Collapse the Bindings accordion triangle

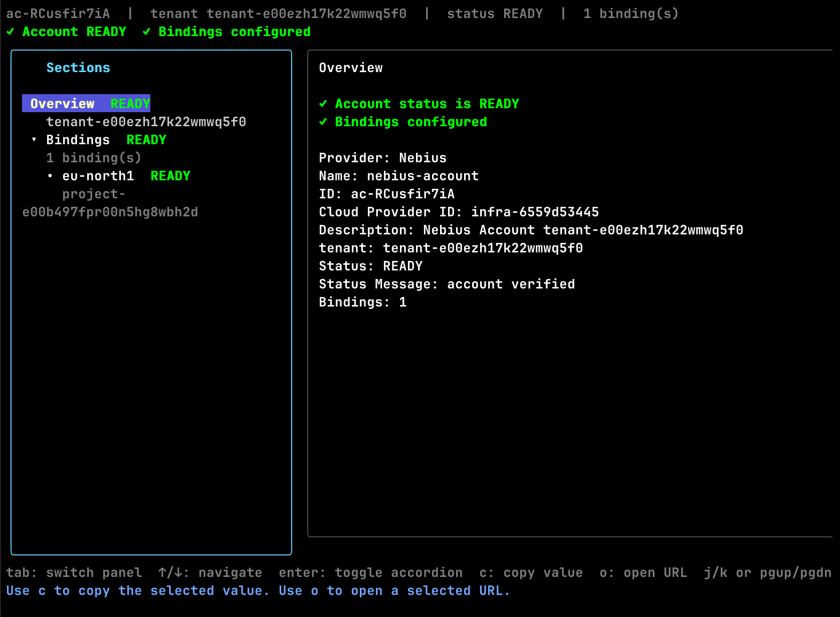tap(34, 140)
